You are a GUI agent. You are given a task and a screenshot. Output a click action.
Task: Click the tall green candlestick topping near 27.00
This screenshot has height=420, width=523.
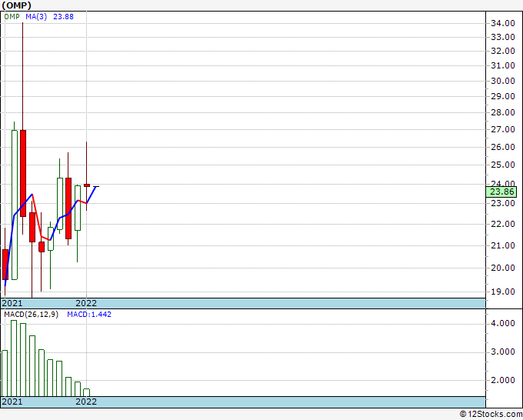click(x=15, y=205)
